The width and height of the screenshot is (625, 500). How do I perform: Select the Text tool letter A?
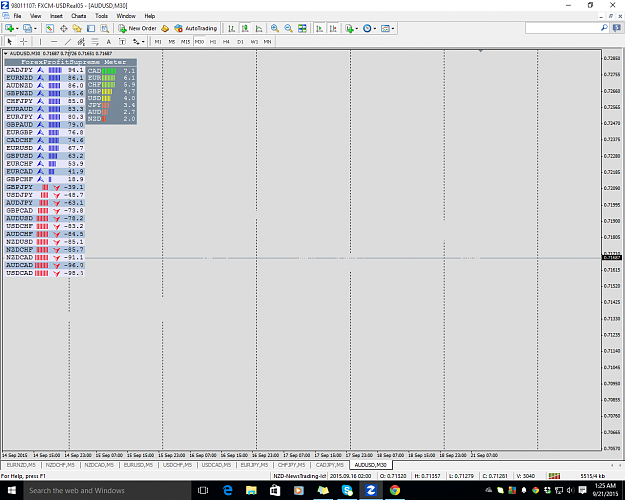click(108, 41)
